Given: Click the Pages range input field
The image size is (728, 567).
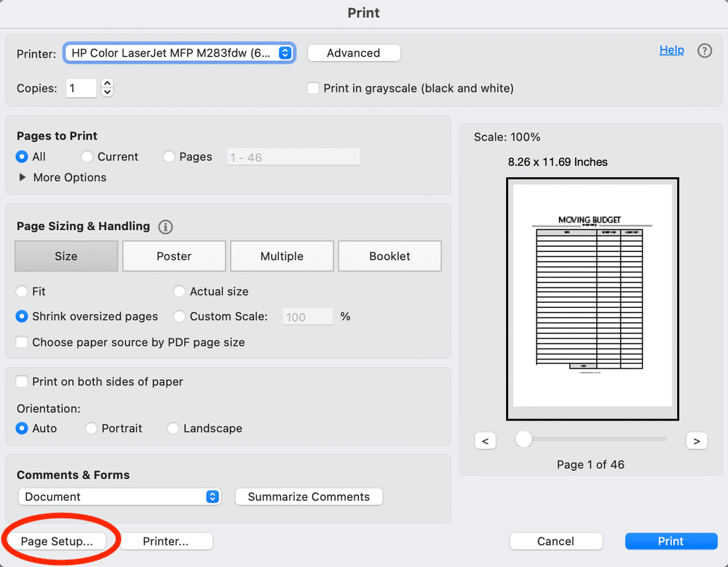Looking at the screenshot, I should [x=293, y=156].
